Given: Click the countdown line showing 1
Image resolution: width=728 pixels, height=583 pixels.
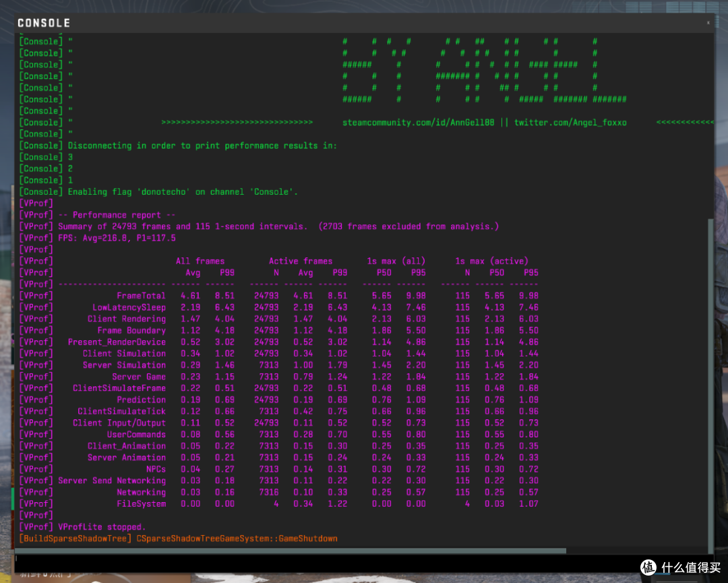Looking at the screenshot, I should coord(70,180).
